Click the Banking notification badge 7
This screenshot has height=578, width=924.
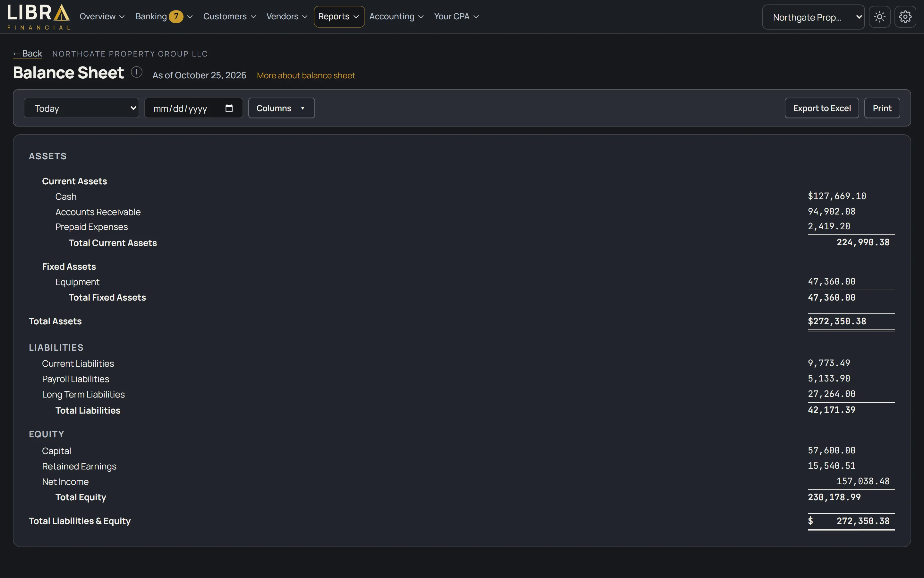tap(176, 16)
